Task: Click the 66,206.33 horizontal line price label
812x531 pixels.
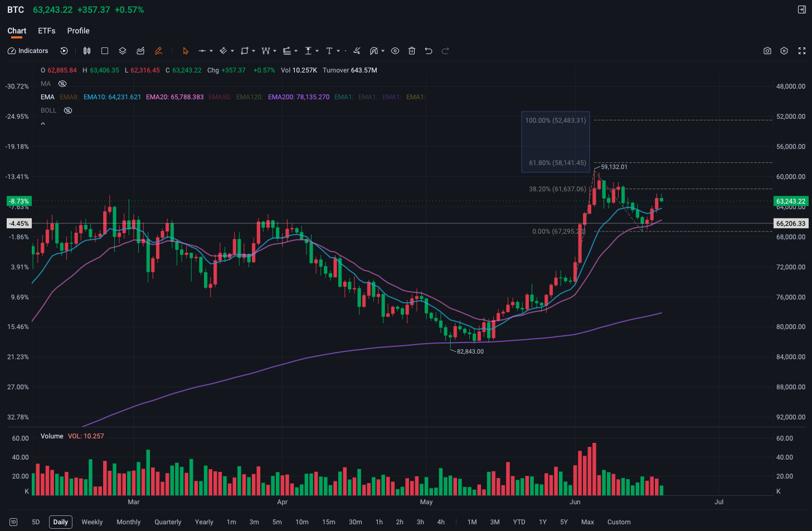Action: tap(791, 223)
